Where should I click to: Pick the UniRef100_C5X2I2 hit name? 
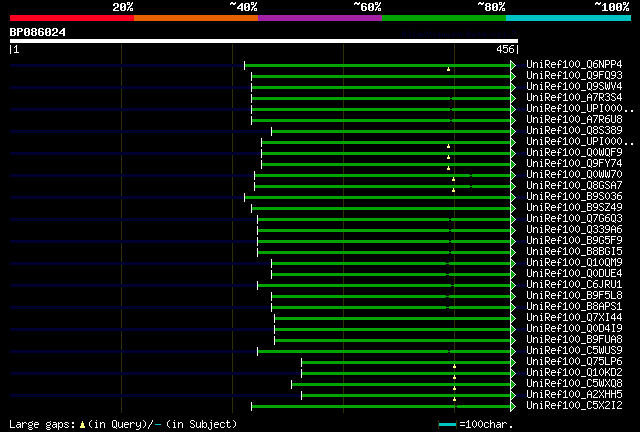[574, 406]
